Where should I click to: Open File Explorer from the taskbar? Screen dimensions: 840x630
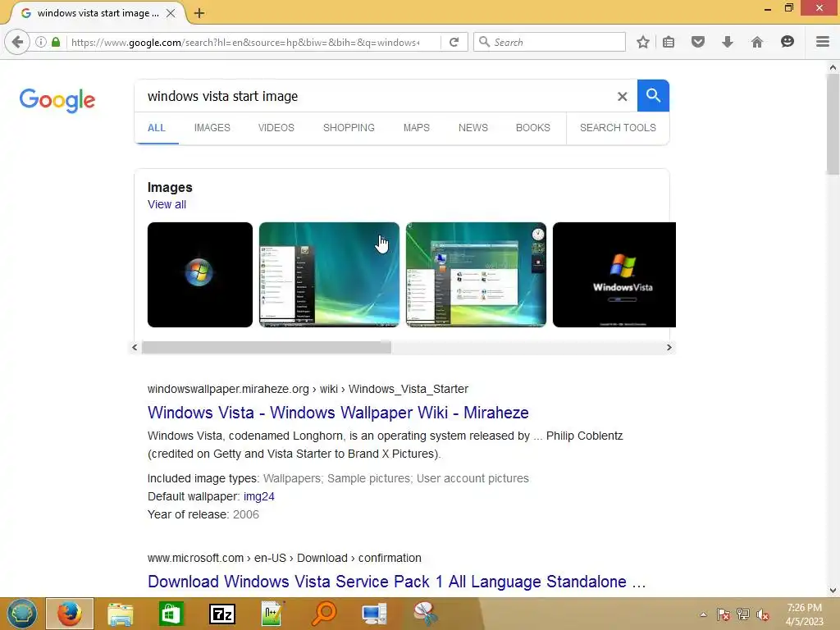pyautogui.click(x=120, y=614)
